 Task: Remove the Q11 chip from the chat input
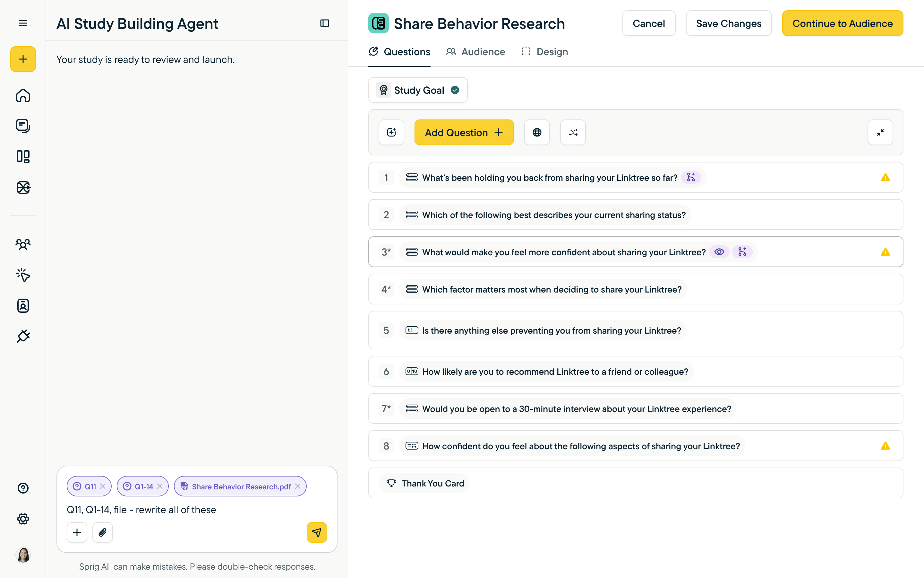click(103, 486)
